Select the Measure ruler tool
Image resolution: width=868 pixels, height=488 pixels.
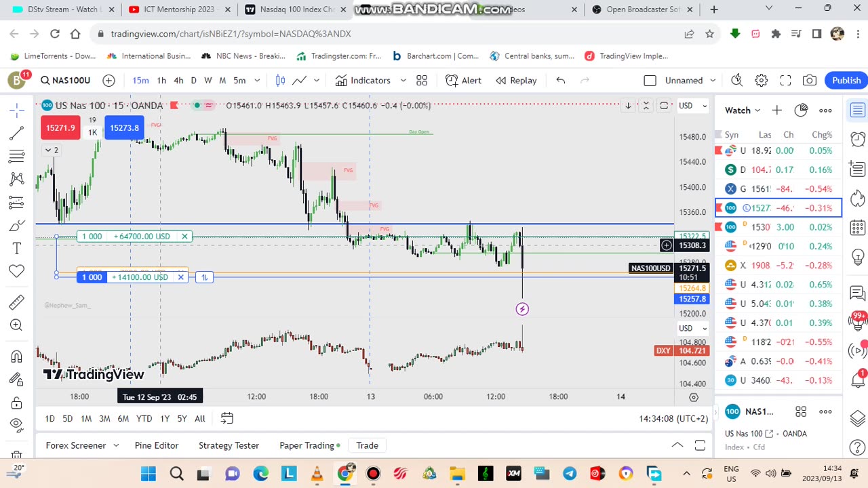click(x=17, y=302)
